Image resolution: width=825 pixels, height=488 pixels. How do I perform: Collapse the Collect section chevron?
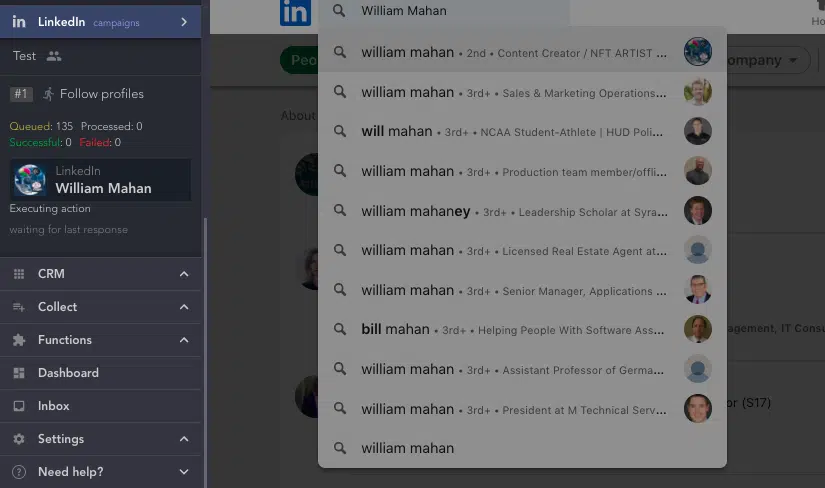coord(184,307)
